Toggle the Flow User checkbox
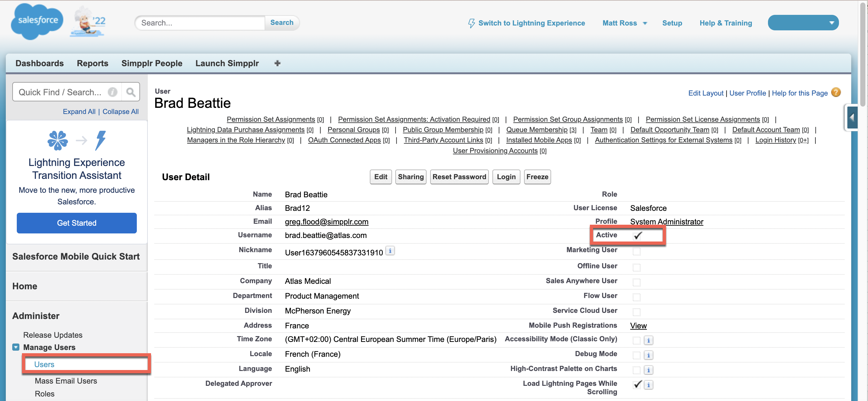This screenshot has width=868, height=401. point(637,297)
